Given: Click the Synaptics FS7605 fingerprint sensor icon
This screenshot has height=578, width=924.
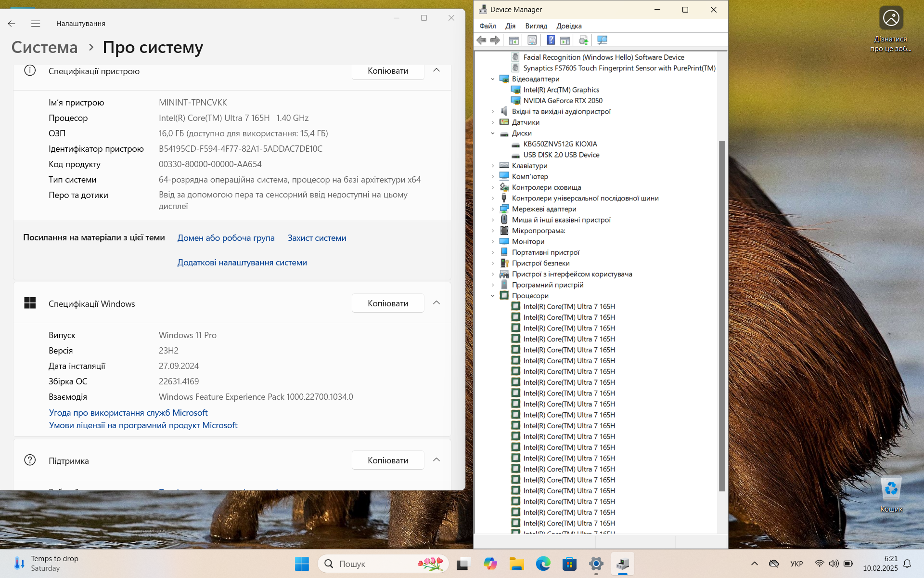Looking at the screenshot, I should click(515, 68).
